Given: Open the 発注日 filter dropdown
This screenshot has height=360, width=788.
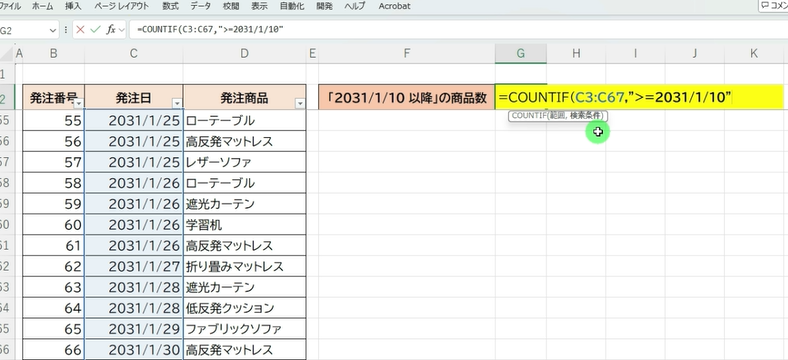Looking at the screenshot, I should 177,104.
